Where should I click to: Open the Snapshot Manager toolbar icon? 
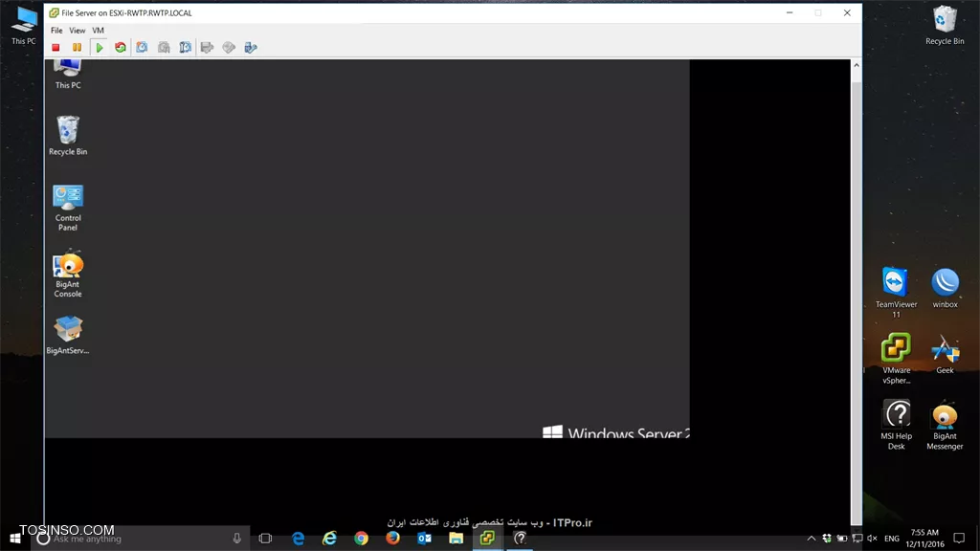(185, 48)
